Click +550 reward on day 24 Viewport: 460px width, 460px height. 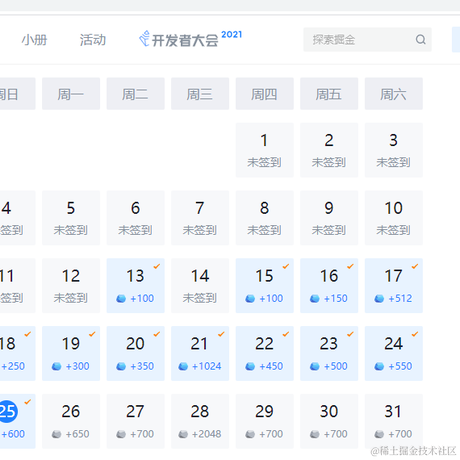400,366
